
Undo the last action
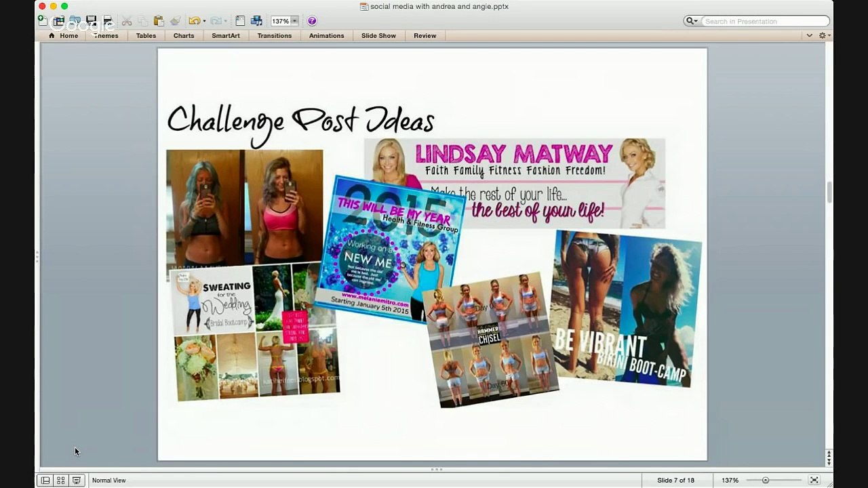(x=194, y=21)
